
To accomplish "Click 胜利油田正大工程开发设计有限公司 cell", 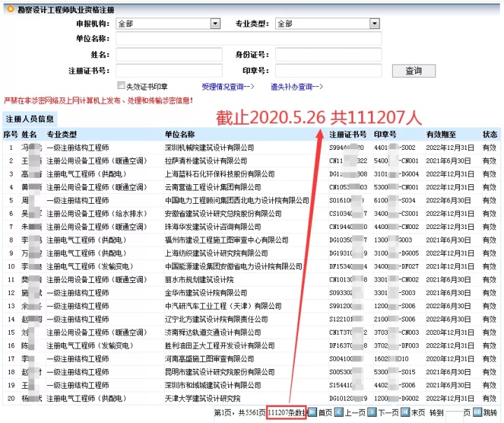I will 220,345.
